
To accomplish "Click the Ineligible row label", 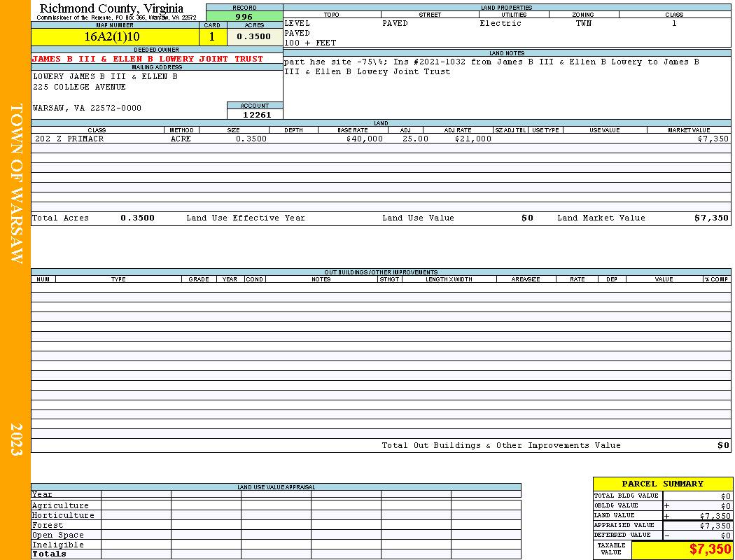I will [57, 545].
